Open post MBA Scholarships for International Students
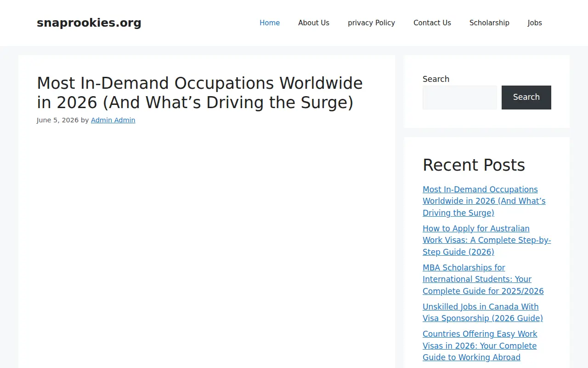Image resolution: width=588 pixels, height=368 pixels. click(483, 279)
